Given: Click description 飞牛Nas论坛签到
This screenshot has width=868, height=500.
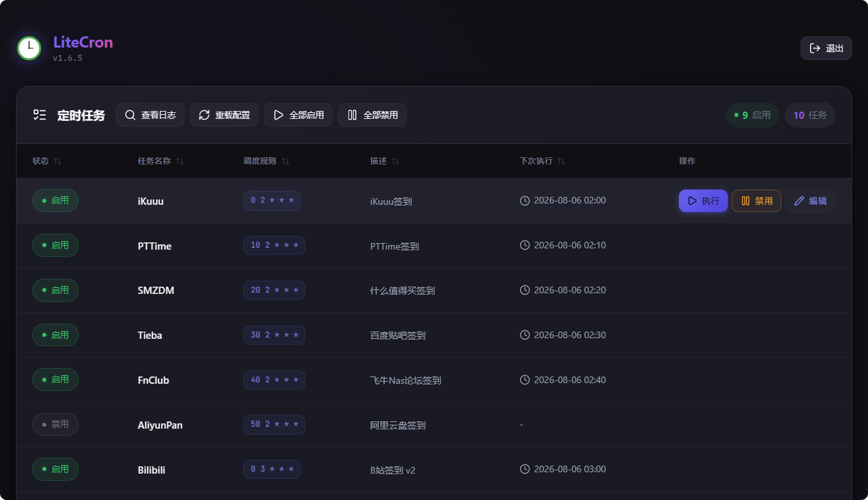Looking at the screenshot, I should [406, 380].
